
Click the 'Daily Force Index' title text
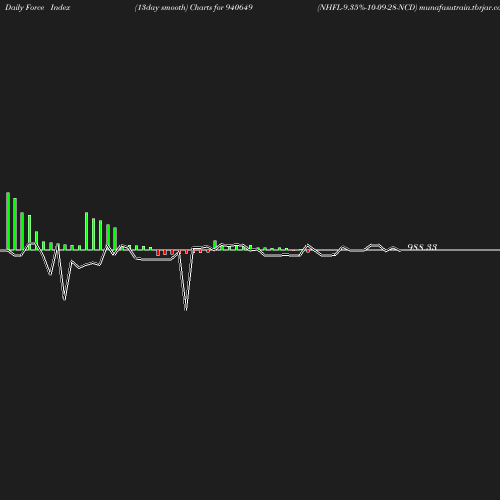click(38, 7)
